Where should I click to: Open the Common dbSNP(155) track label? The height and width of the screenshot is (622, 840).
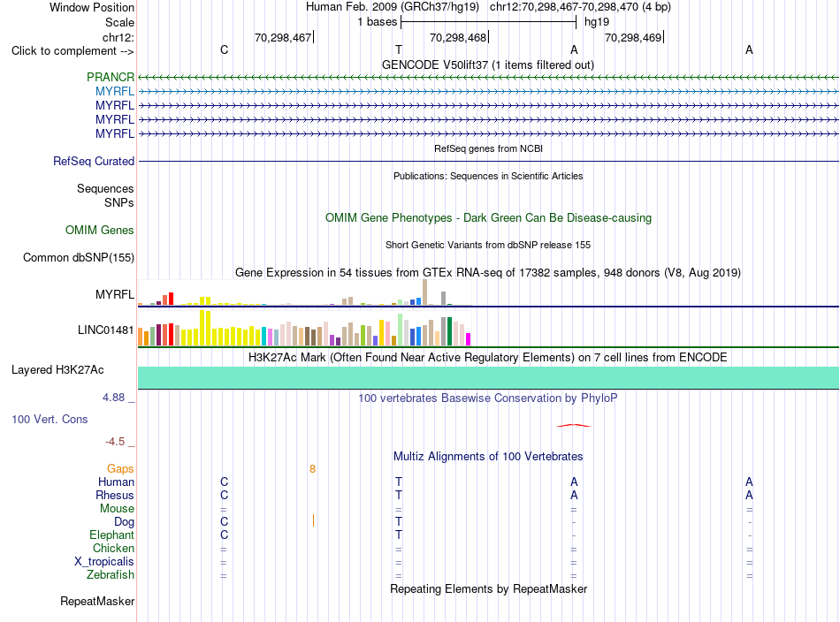point(79,257)
